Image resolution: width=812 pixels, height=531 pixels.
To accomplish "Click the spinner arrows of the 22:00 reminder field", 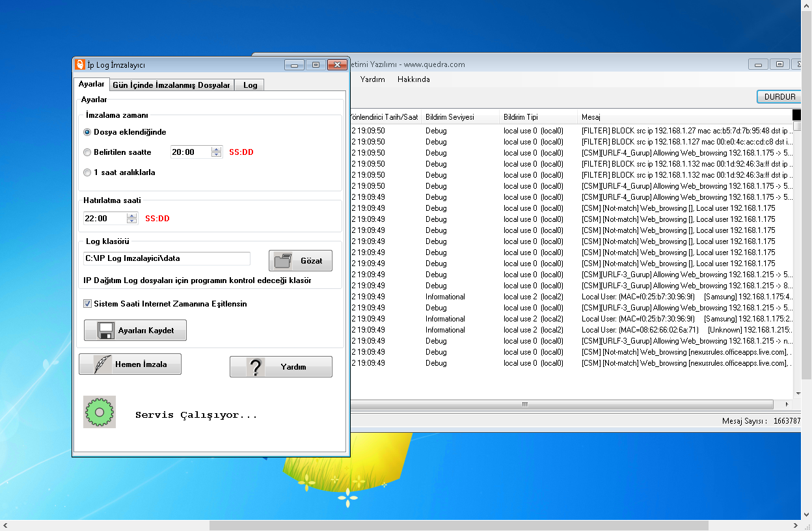I will [x=132, y=219].
